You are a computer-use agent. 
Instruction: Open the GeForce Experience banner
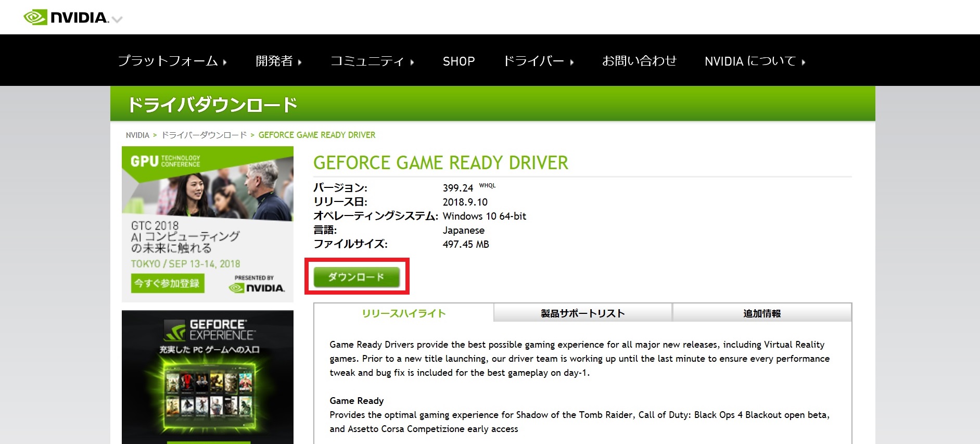(x=208, y=377)
